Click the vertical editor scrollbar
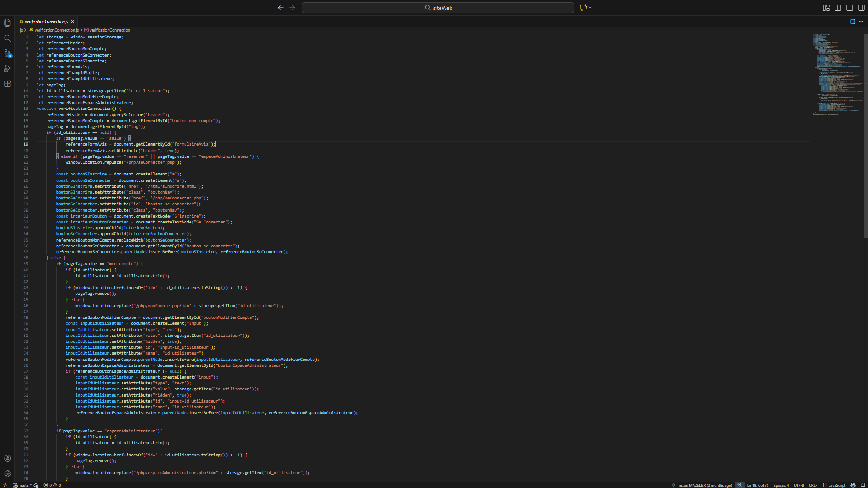Screen dimensions: 868x488 (x=866, y=136)
